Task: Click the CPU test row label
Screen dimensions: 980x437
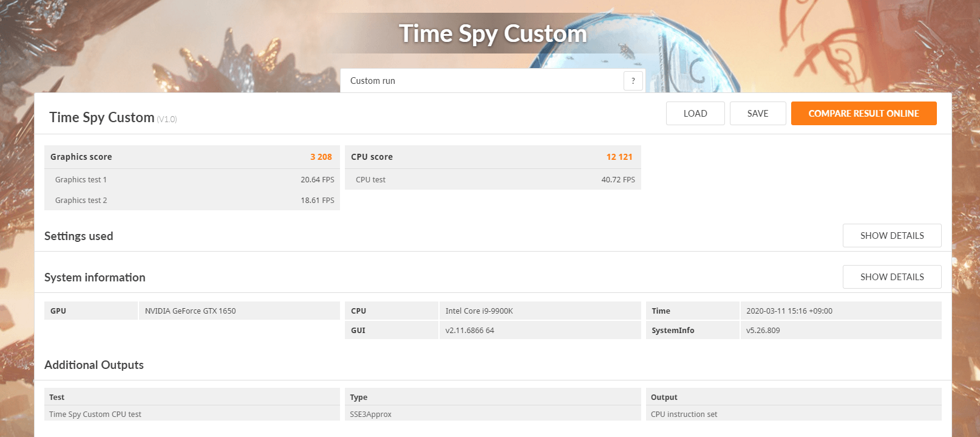Action: (x=370, y=180)
